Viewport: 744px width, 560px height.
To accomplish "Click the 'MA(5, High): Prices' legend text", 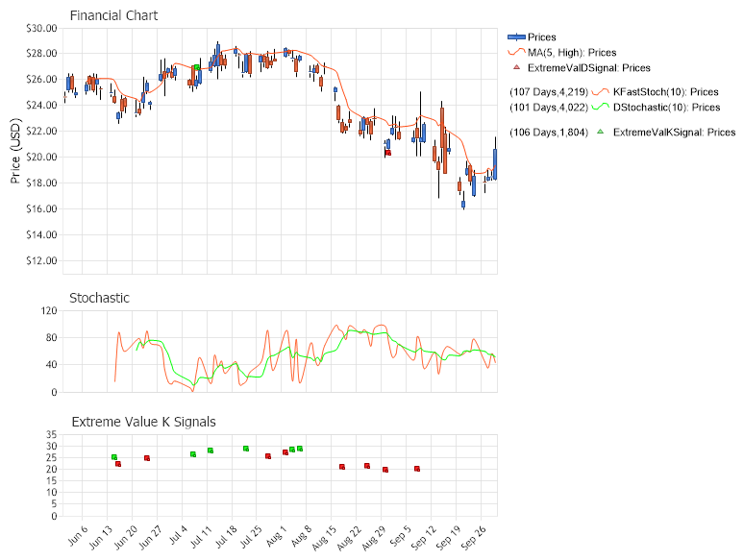I will click(x=572, y=53).
